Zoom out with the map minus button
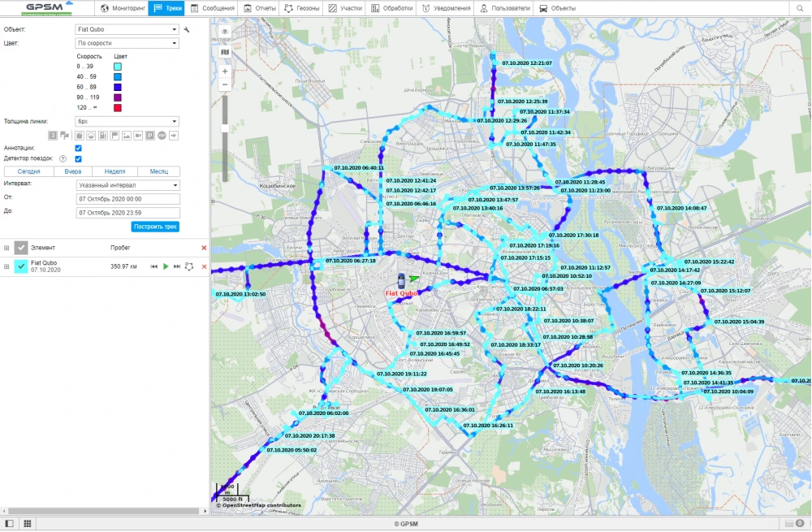812x532 pixels. coord(225,84)
